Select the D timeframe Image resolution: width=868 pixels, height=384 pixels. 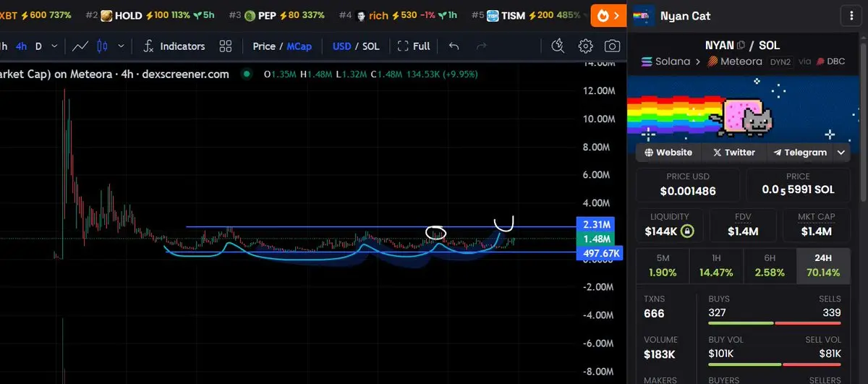(38, 46)
